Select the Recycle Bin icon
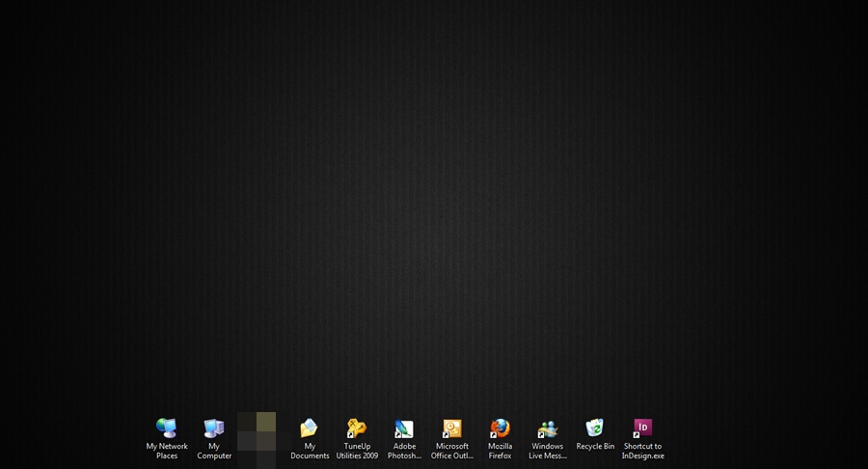Viewport: 868px width, 469px height. [595, 428]
